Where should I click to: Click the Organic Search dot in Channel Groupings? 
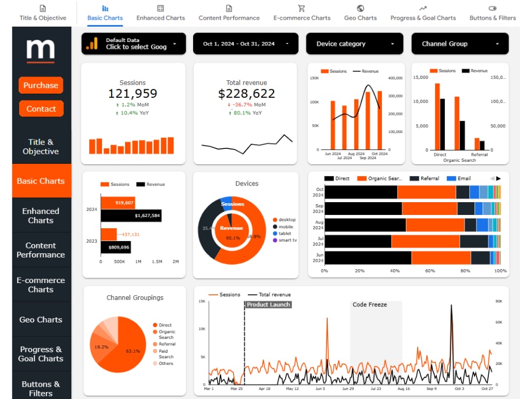(x=155, y=332)
